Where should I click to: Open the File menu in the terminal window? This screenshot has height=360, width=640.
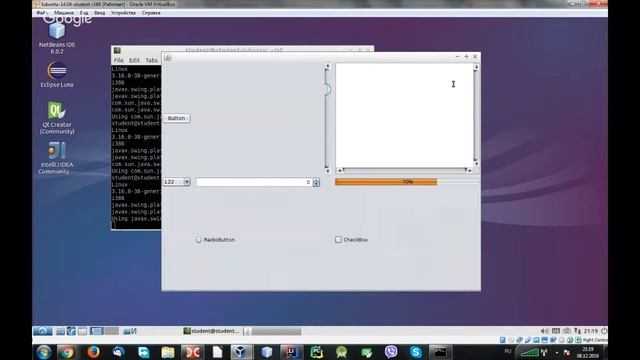pyautogui.click(x=118, y=60)
